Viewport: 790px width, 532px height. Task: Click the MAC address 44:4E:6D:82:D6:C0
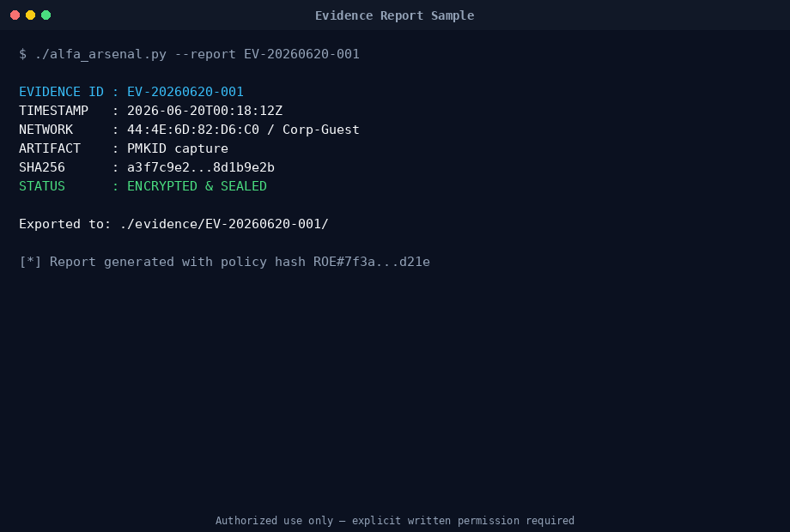point(193,130)
